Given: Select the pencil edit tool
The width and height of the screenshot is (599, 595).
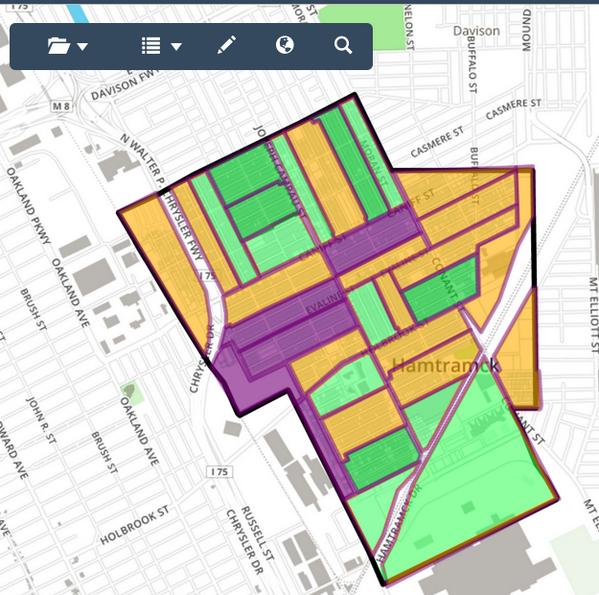Looking at the screenshot, I should pos(227,45).
